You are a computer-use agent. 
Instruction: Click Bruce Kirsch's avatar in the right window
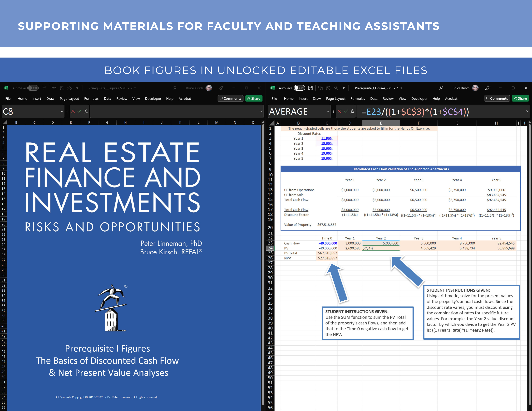pos(475,88)
